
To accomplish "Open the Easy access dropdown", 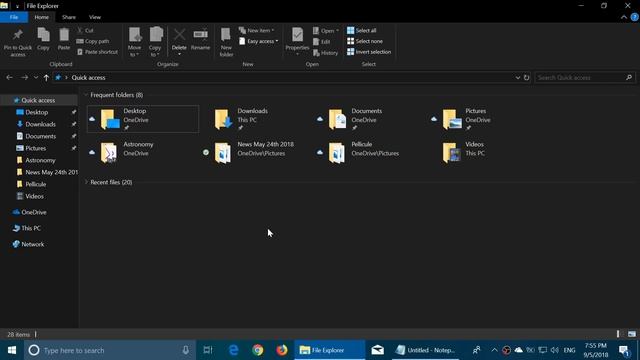I will [259, 41].
